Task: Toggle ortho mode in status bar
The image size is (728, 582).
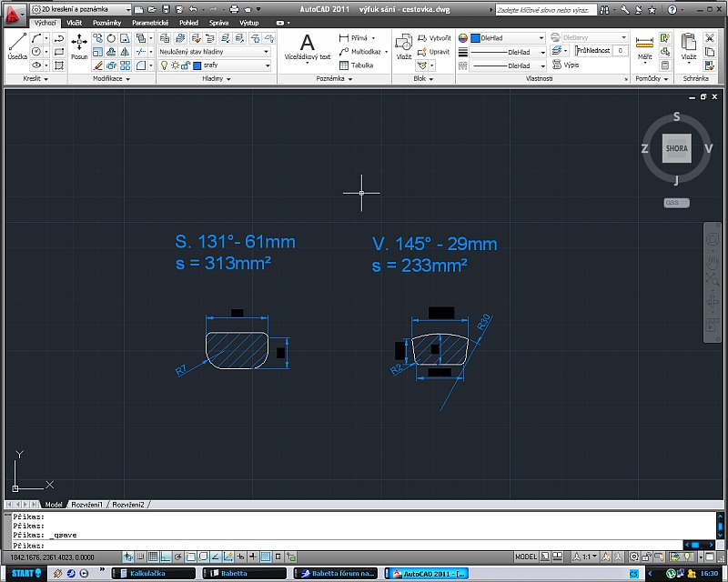Action: click(166, 557)
